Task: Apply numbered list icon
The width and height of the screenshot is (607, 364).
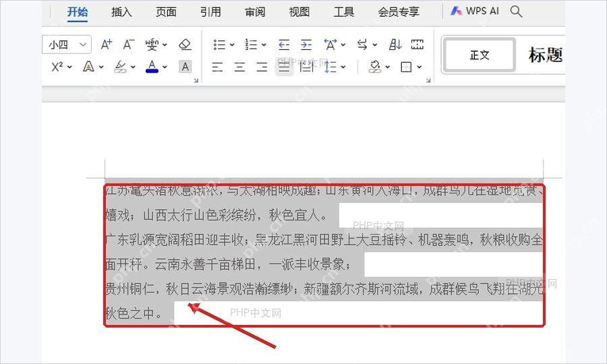Action: tap(252, 44)
